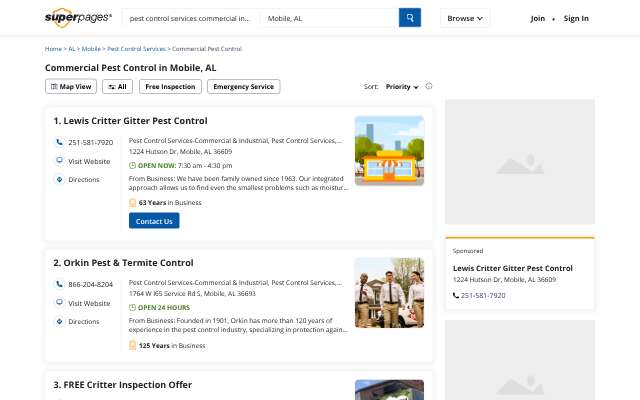Click website icon in Lewis Critter Gitter listing
The height and width of the screenshot is (400, 640).
pos(59,161)
